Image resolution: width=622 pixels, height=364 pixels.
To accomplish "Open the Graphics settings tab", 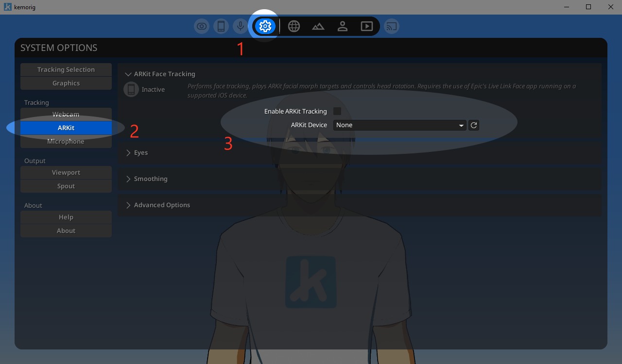I will 66,83.
